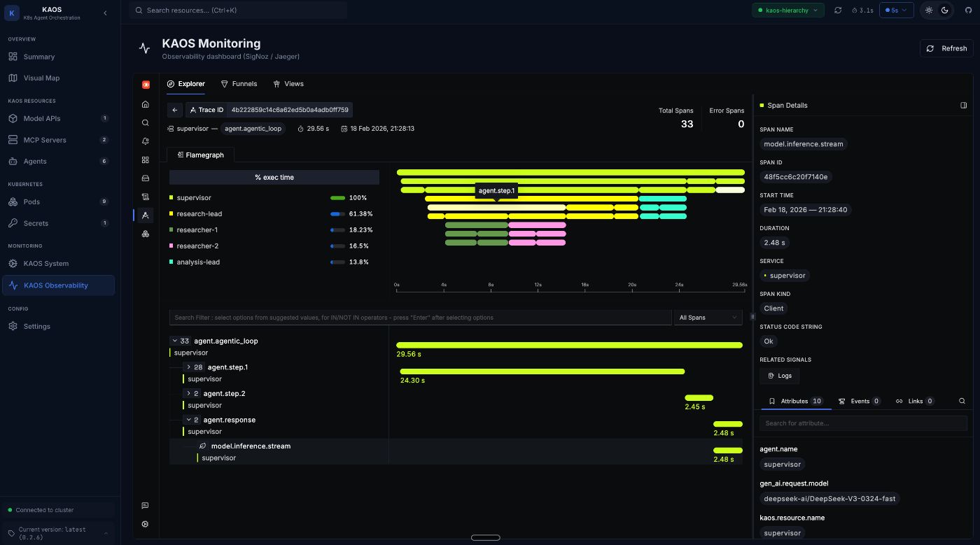The image size is (980, 545).
Task: Click inside the Search Filter input field
Action: point(420,317)
